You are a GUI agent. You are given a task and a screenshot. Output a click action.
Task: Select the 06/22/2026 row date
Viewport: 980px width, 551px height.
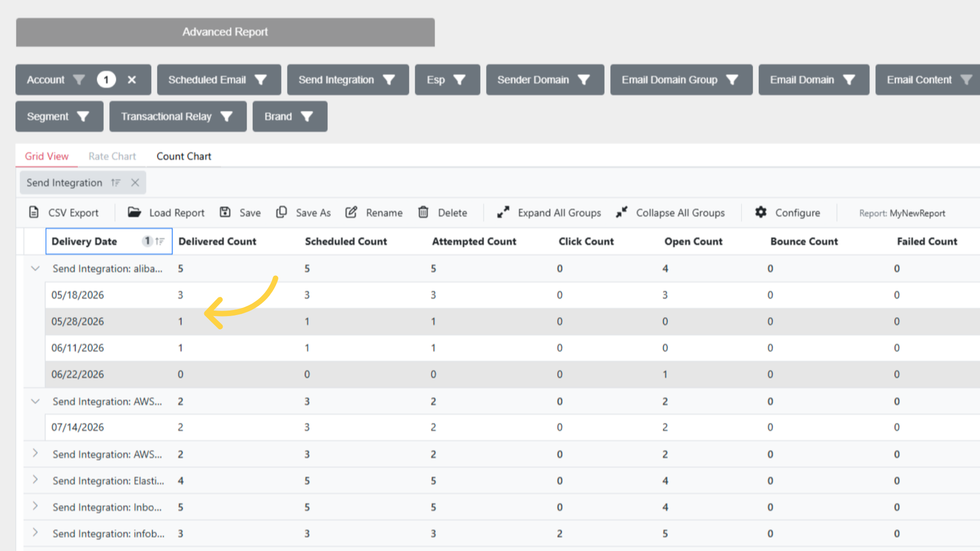click(x=78, y=374)
